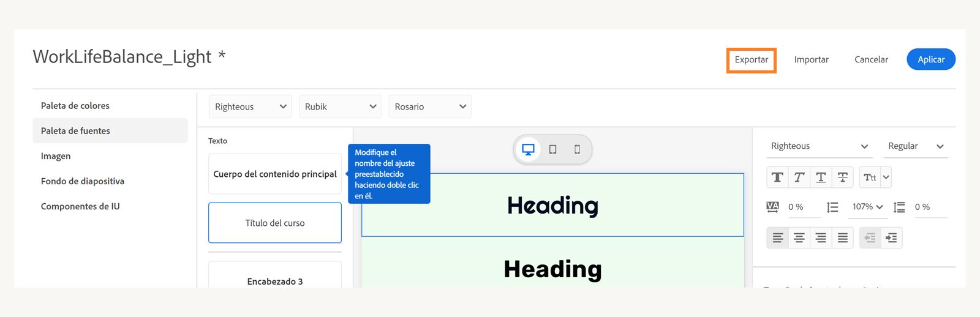980x317 pixels.
Task: Click the Aplicar button
Action: click(x=931, y=59)
